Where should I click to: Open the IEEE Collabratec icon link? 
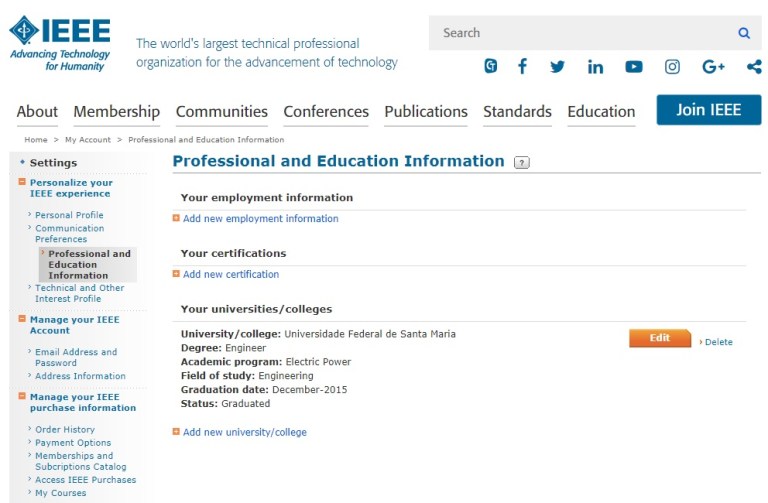coord(490,67)
